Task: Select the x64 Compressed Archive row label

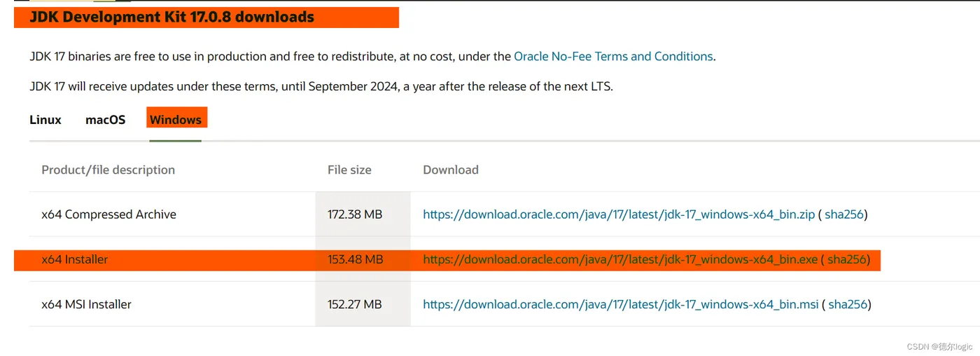Action: pos(109,214)
